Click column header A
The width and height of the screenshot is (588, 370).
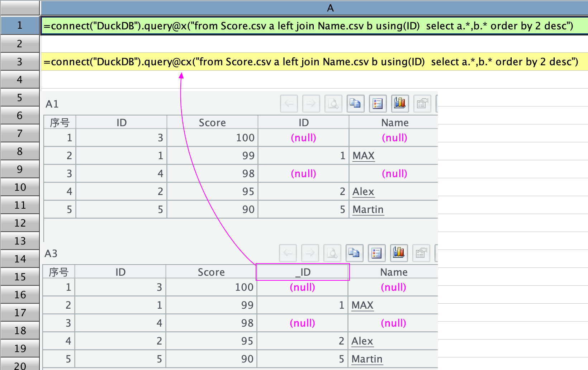330,8
